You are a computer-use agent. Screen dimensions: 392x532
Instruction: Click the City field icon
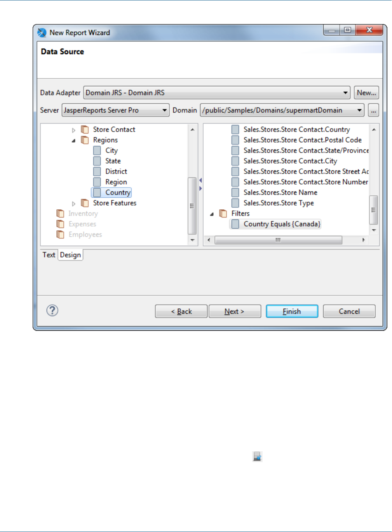pos(97,150)
